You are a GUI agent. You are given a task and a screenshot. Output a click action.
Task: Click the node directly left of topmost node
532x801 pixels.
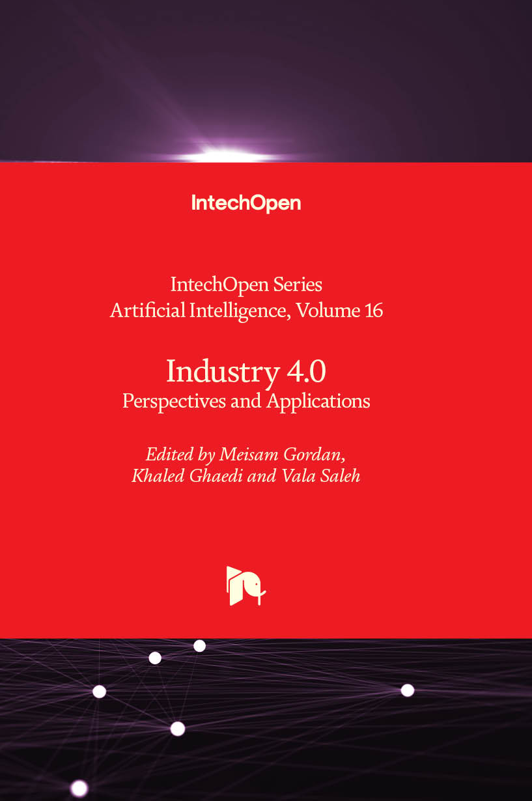click(x=155, y=658)
